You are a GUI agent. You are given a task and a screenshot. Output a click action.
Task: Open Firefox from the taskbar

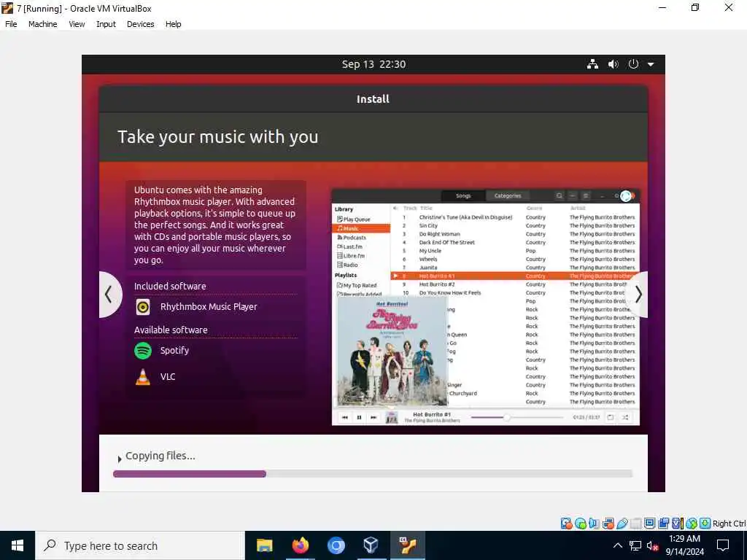coord(300,545)
